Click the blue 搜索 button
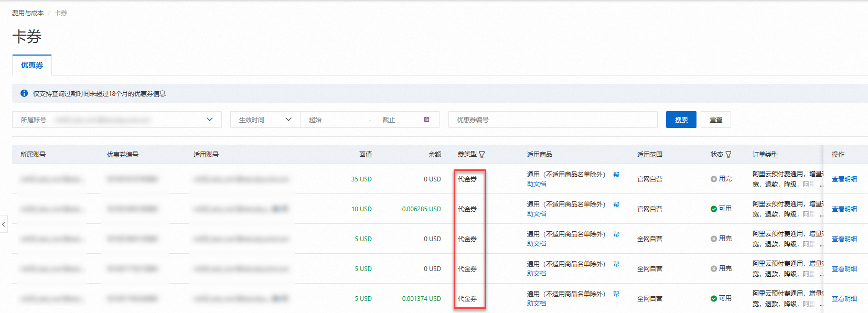The height and width of the screenshot is (313, 868). 681,120
